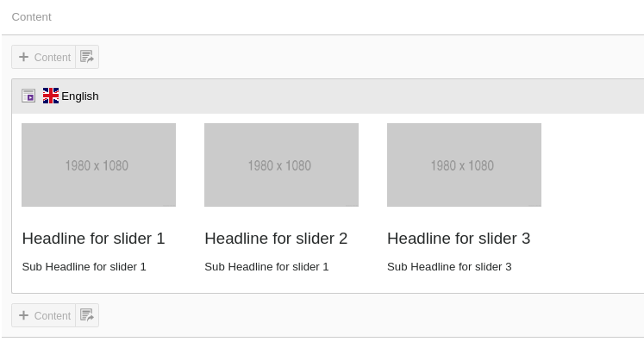The image size is (644, 348).
Task: Click the English language label
Action: pos(80,96)
